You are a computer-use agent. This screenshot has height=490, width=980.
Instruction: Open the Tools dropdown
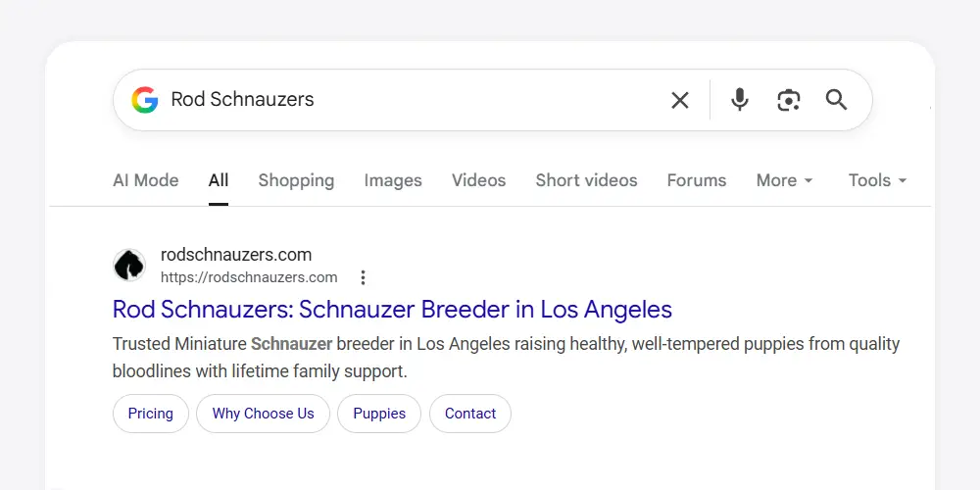pos(877,180)
